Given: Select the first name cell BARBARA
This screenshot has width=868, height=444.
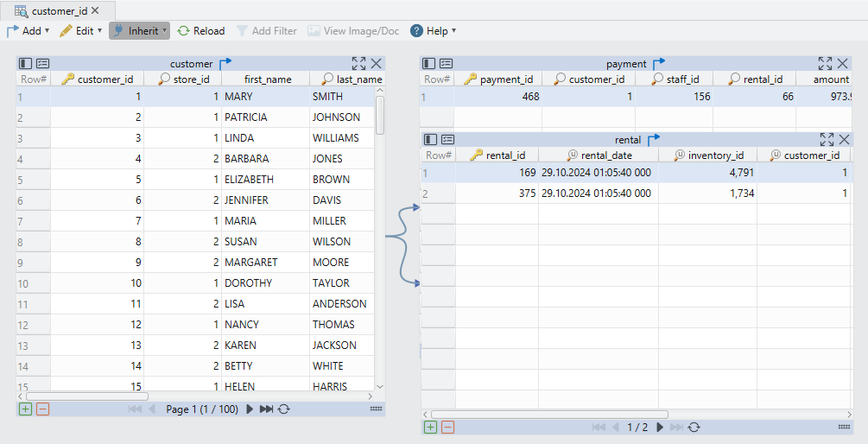Looking at the screenshot, I should coord(266,159).
